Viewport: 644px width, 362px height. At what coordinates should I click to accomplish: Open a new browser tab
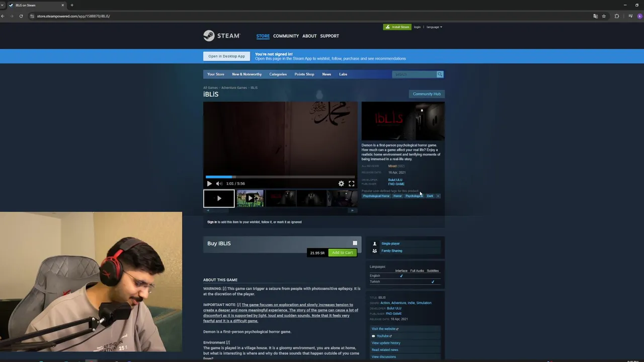[x=72, y=5]
